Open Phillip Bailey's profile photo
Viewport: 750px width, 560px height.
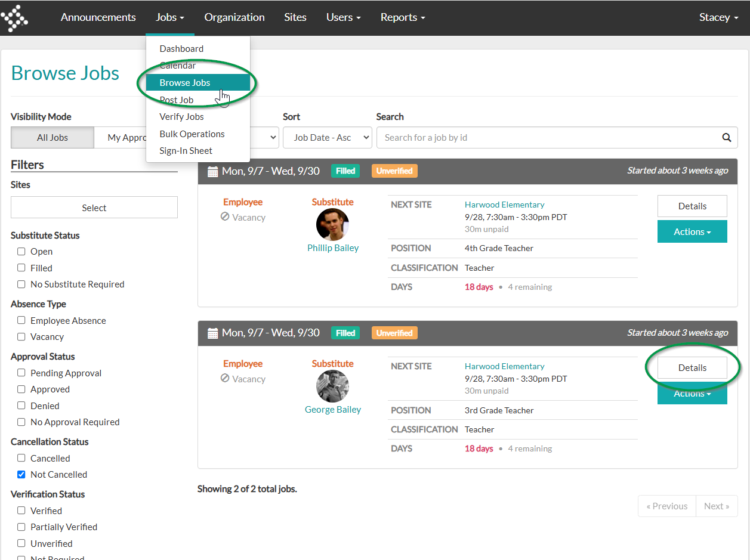pos(332,225)
